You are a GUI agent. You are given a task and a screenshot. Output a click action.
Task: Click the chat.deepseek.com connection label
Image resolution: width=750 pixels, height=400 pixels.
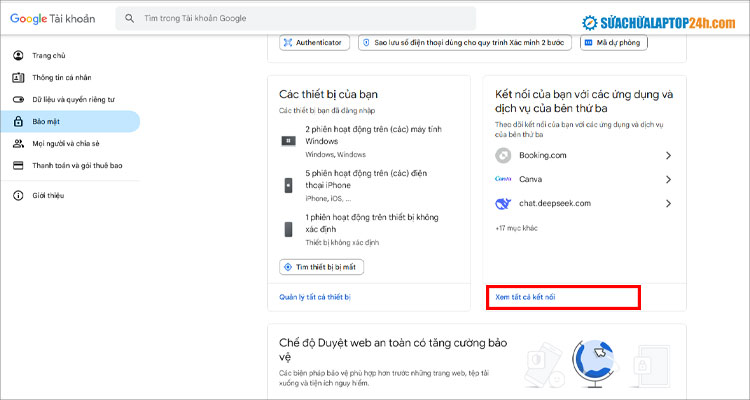[555, 203]
